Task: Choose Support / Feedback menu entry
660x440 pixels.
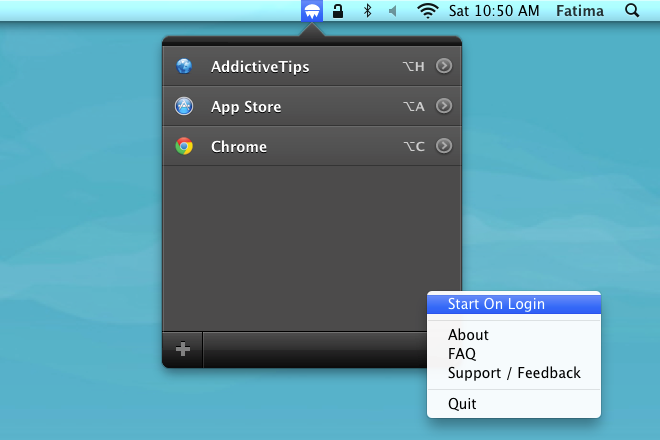Action: (x=514, y=373)
